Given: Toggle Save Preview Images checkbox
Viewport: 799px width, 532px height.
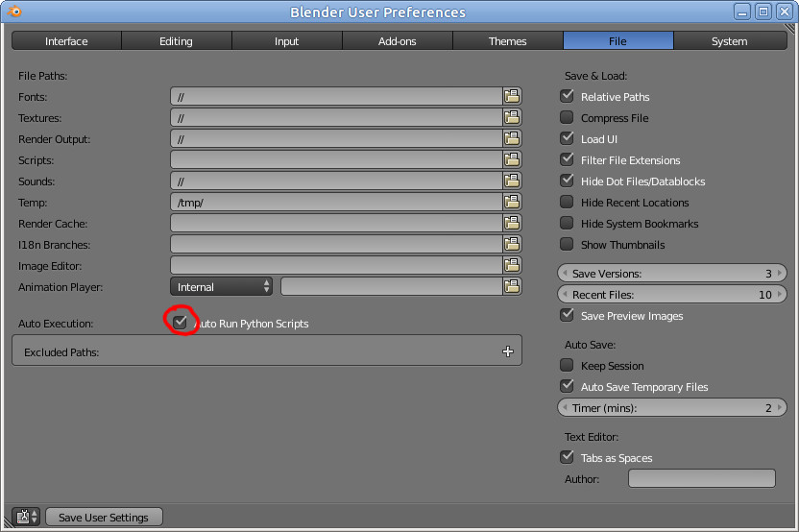Looking at the screenshot, I should tap(567, 315).
